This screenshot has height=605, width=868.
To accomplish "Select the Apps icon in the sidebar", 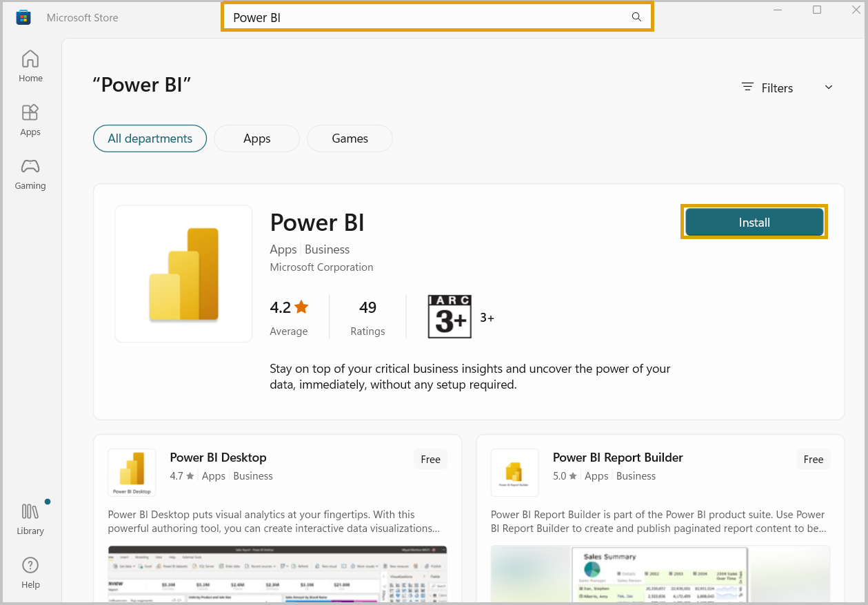I will pyautogui.click(x=30, y=120).
